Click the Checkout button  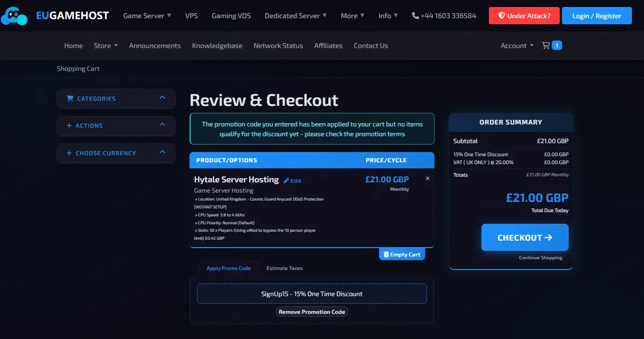525,237
